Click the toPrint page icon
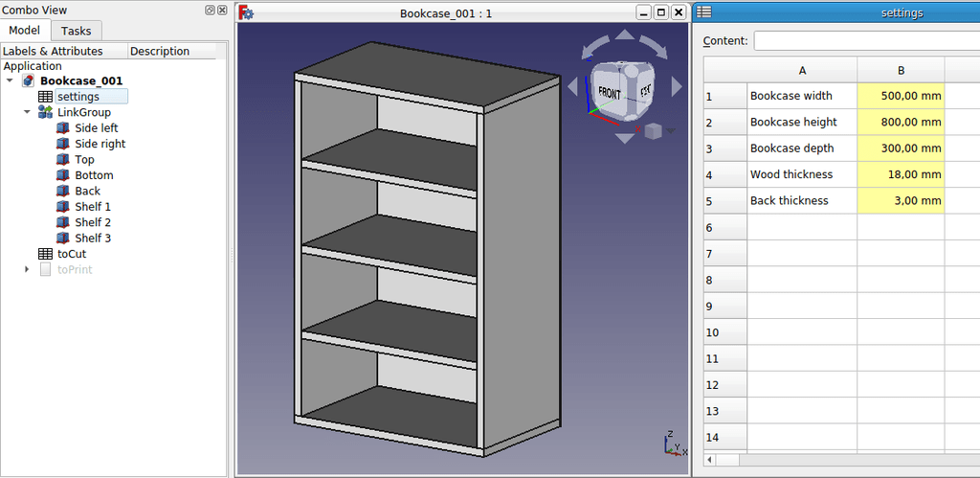This screenshot has height=478, width=980. 45,270
